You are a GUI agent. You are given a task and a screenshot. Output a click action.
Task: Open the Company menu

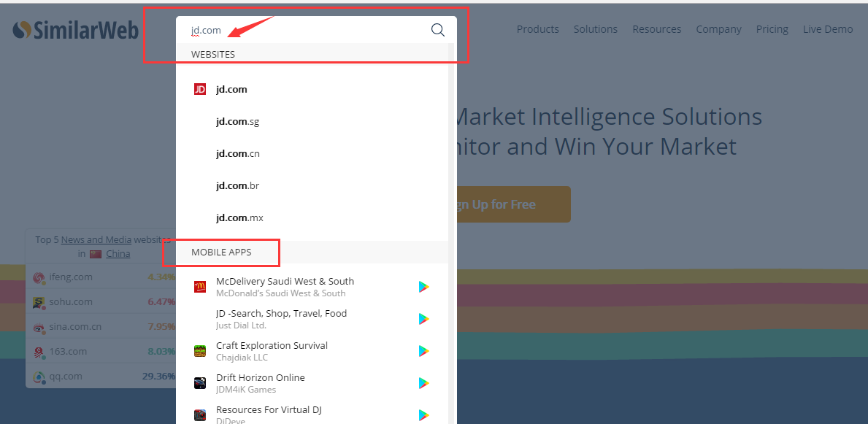[718, 29]
